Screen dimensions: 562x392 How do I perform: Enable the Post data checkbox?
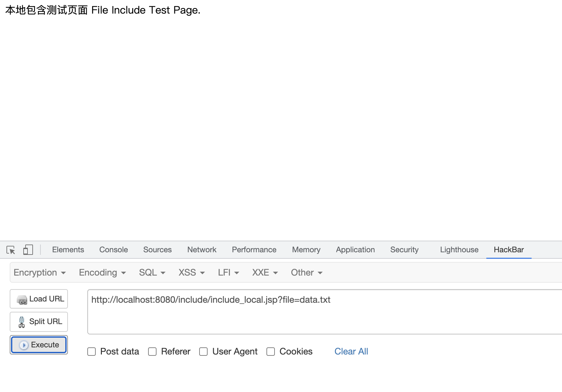click(x=92, y=352)
